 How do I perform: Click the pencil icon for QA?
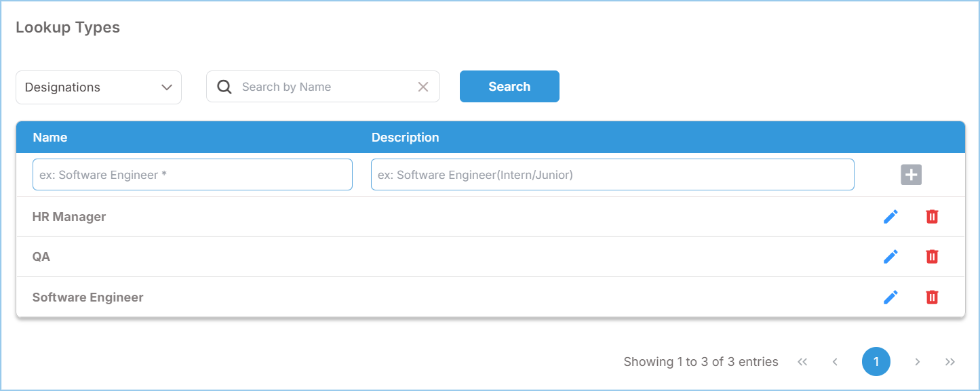pos(890,257)
